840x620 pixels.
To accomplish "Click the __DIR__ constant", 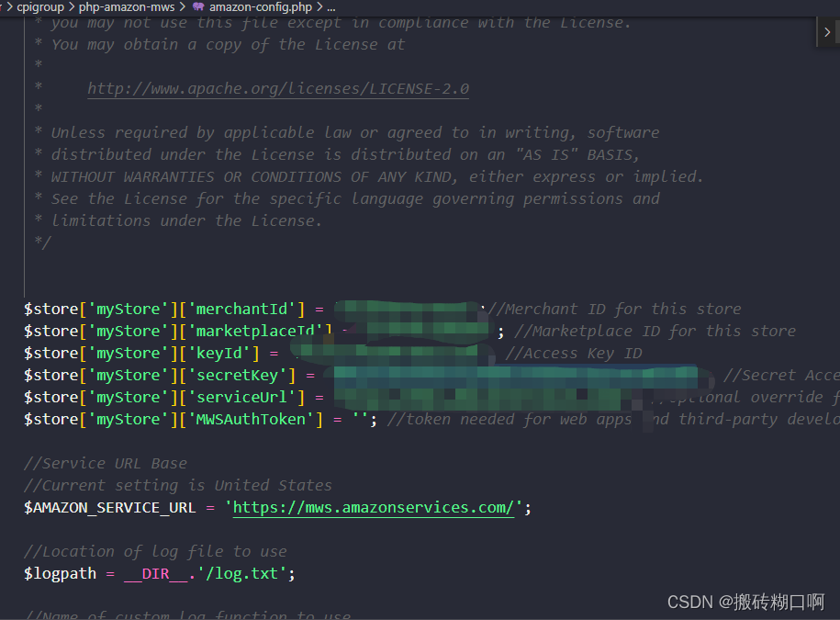I will (156, 574).
